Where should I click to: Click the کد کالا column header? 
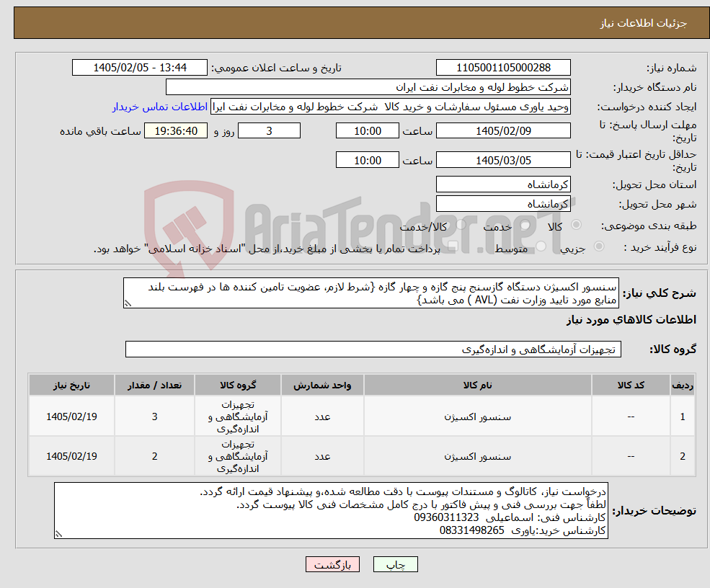coord(631,385)
